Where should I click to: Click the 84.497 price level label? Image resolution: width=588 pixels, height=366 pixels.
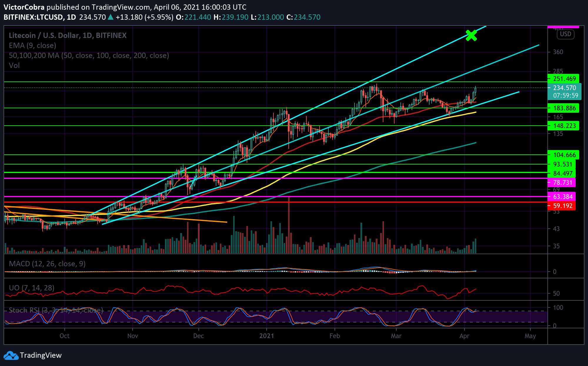point(562,173)
